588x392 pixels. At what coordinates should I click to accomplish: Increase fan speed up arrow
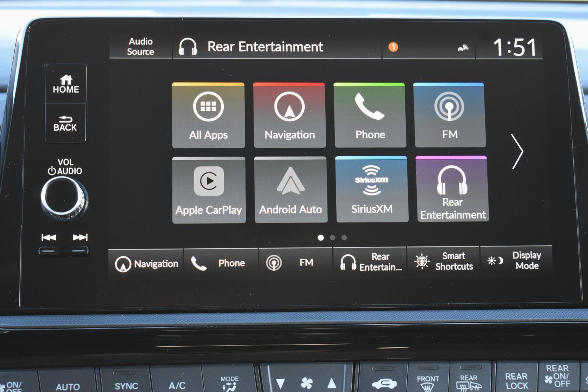[332, 383]
